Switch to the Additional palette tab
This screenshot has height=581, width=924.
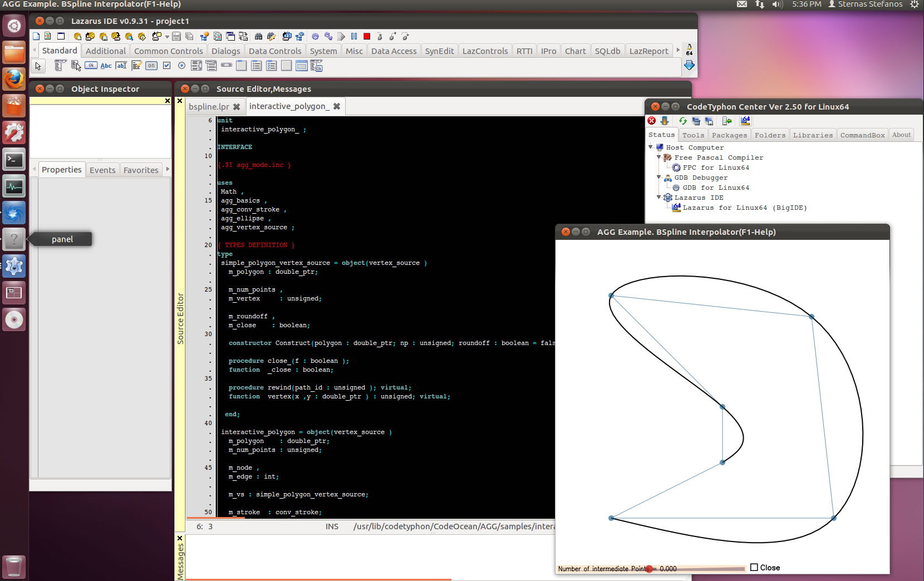pos(106,51)
